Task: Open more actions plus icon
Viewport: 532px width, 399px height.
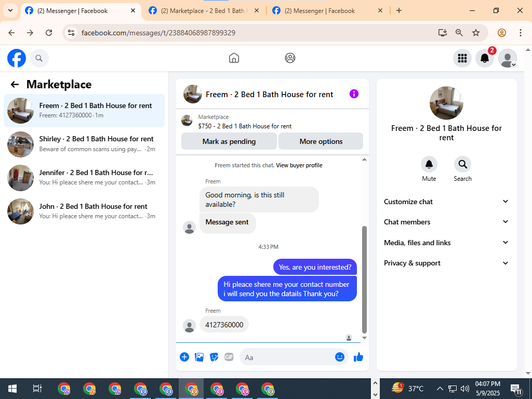Action: [x=184, y=357]
